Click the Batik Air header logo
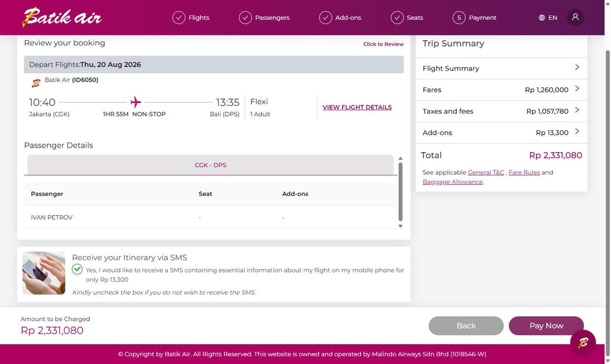Screen dimensions: 611x364 pos(62,18)
